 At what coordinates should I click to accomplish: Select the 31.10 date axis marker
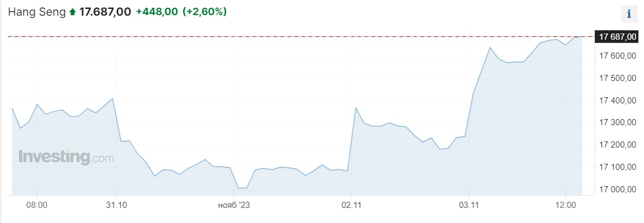pos(116,205)
